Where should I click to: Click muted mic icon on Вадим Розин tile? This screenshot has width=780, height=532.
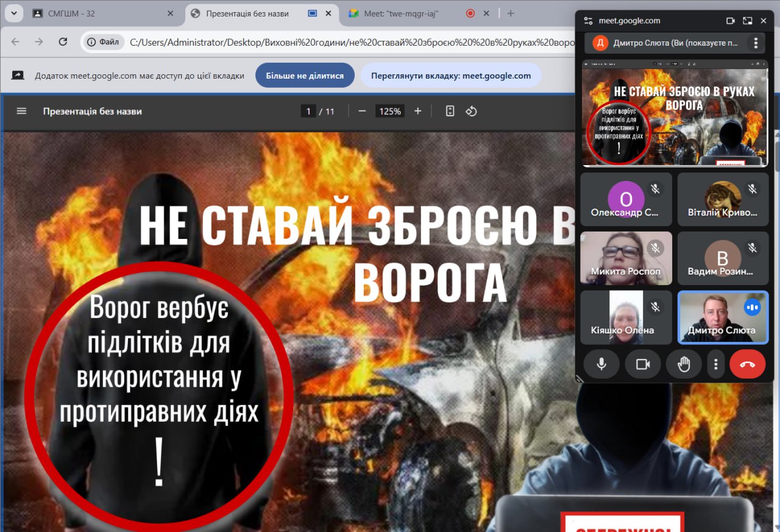click(x=752, y=248)
